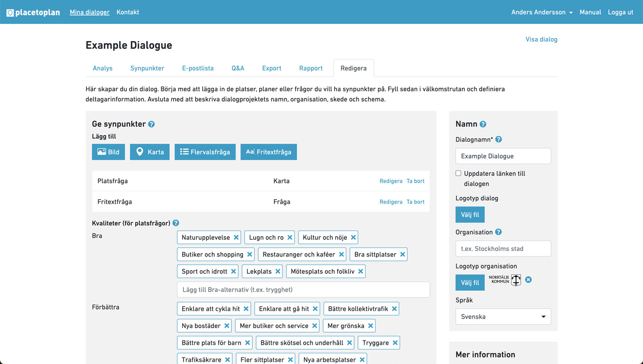This screenshot has width=643, height=364.
Task: Open help for Kvaliteter (för platsfrågor)
Action: pos(176,223)
